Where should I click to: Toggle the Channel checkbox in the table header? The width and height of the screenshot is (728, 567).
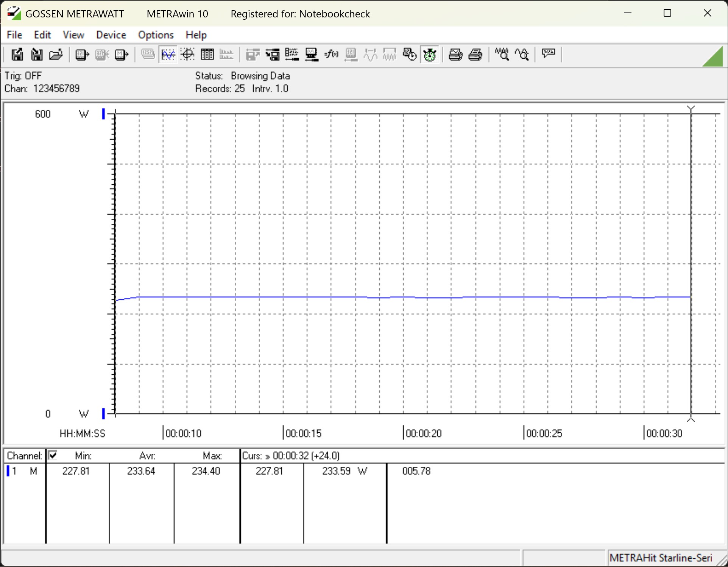click(x=53, y=455)
